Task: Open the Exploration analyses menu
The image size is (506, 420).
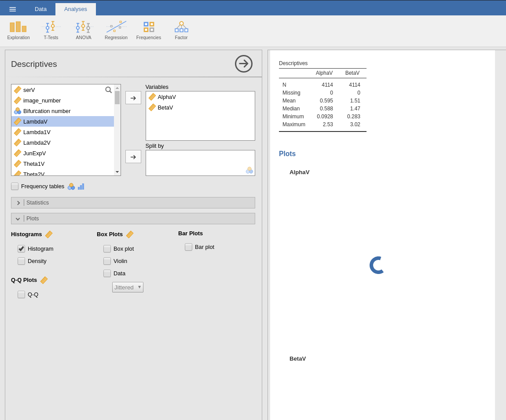Action: (x=18, y=31)
